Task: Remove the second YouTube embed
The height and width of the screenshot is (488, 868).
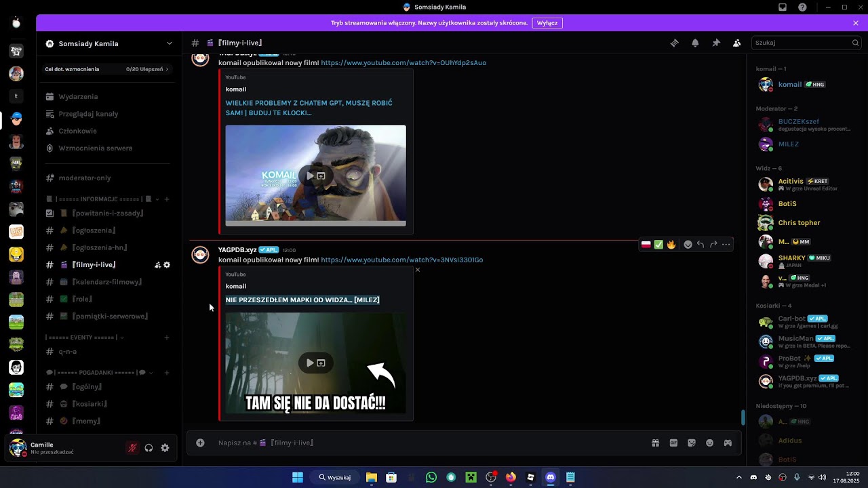Action: tap(418, 270)
